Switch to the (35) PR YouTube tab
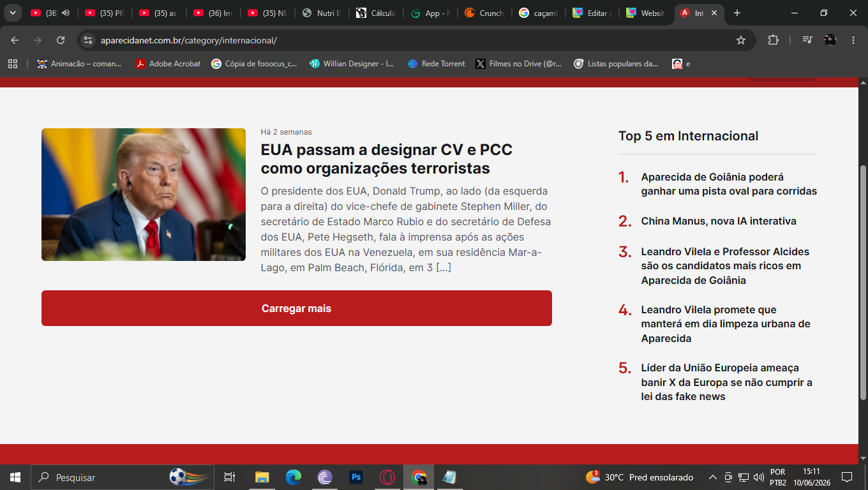The image size is (868, 490). [x=105, y=13]
